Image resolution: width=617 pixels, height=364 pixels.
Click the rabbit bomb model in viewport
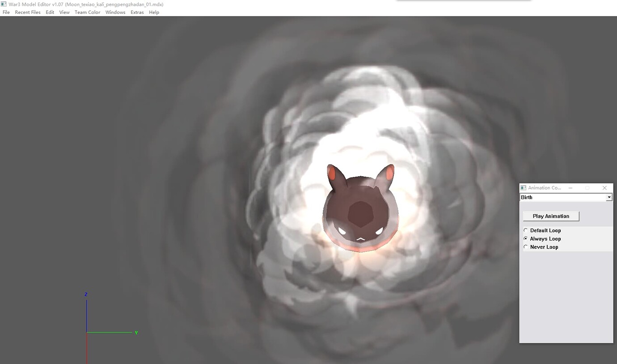click(x=360, y=208)
